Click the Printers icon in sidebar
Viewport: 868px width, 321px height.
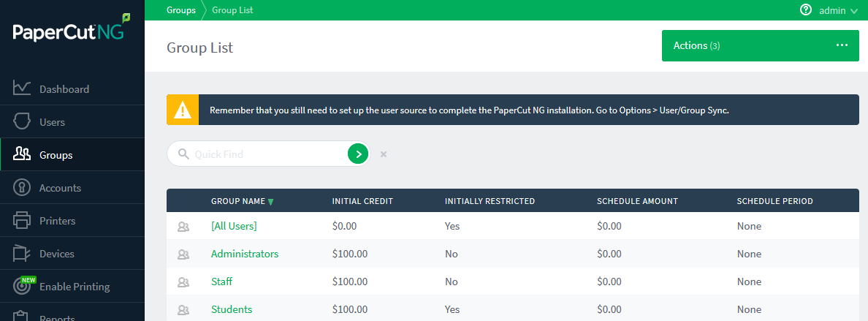(x=21, y=220)
